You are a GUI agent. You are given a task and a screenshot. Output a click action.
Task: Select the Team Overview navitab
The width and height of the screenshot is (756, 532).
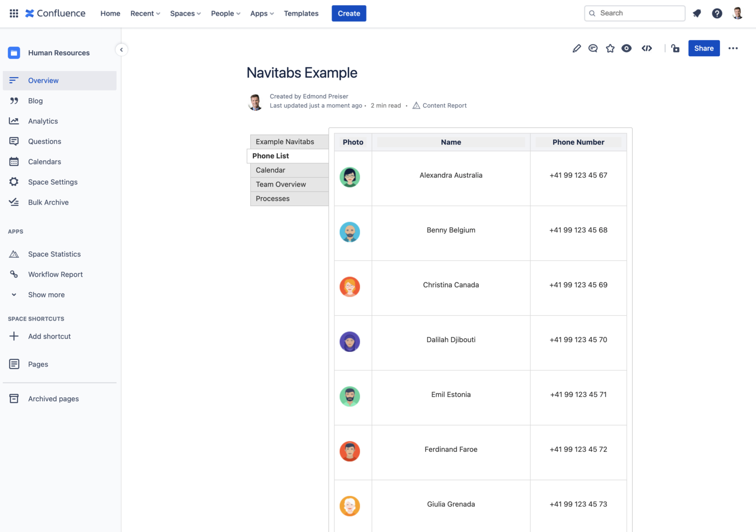click(x=281, y=184)
